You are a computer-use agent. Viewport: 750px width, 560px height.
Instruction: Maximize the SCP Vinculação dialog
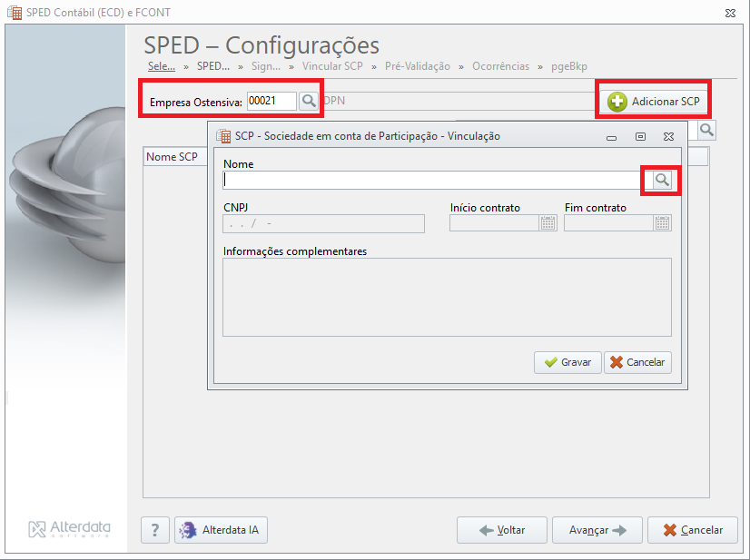coord(640,137)
